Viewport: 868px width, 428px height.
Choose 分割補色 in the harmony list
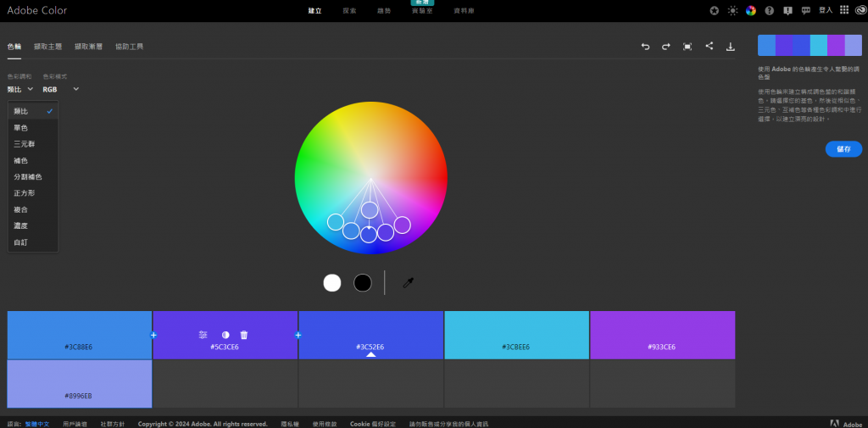[x=33, y=177]
